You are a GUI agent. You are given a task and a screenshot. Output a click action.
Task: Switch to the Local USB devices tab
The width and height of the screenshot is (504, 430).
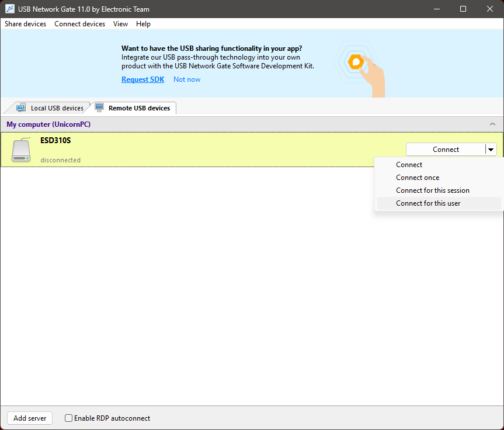tap(57, 108)
